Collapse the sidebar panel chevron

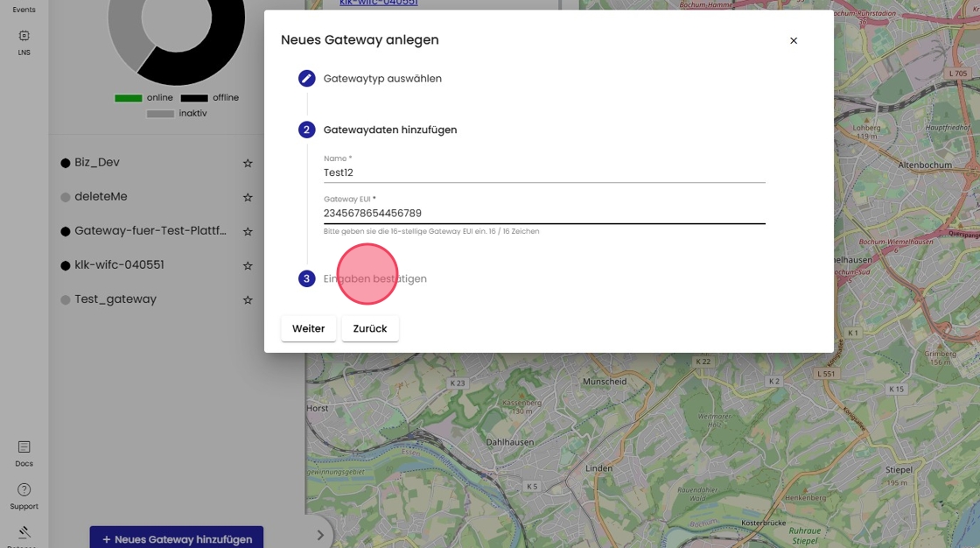click(x=320, y=535)
